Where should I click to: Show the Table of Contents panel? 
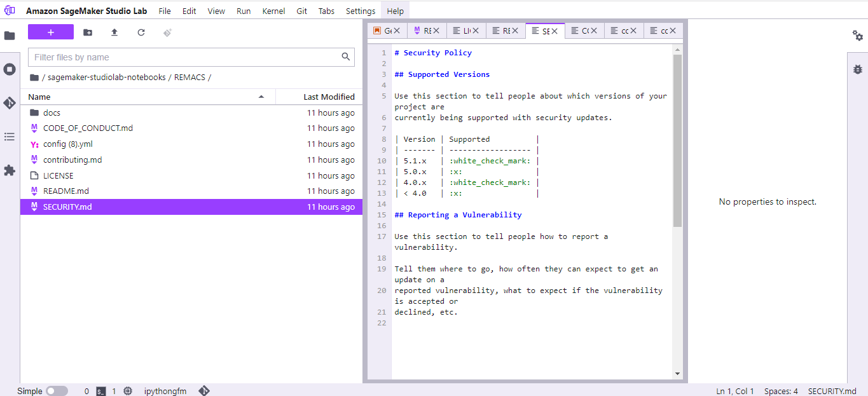click(10, 137)
